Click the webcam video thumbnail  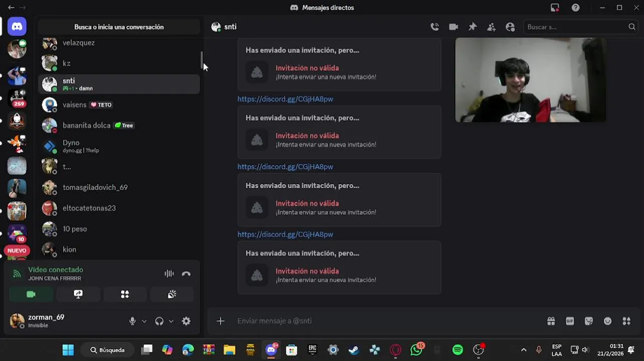[530, 80]
